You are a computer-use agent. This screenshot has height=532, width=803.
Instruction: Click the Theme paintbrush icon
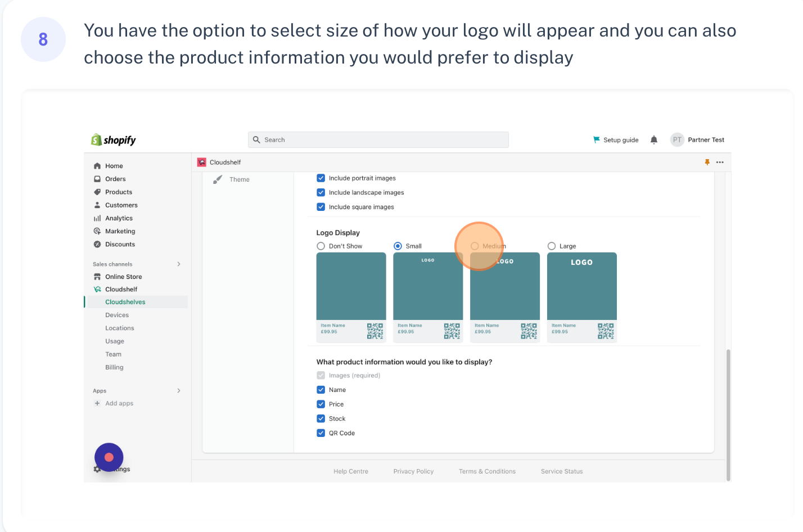[x=218, y=180]
